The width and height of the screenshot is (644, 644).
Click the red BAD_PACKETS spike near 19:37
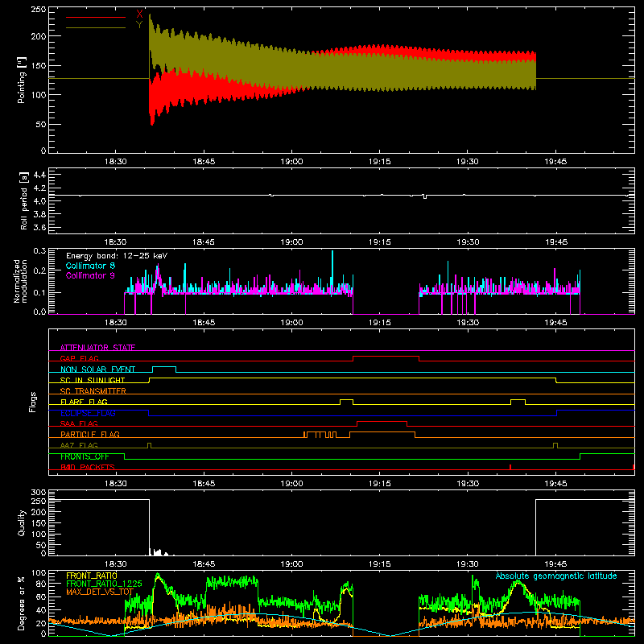510,467
